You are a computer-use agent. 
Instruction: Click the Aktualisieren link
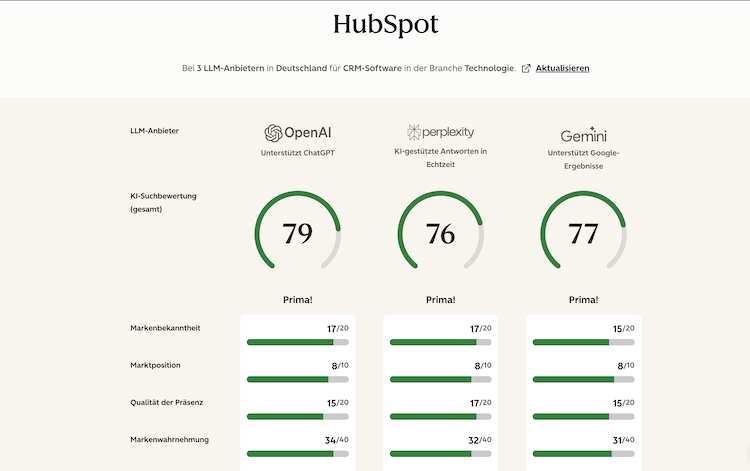tap(562, 68)
